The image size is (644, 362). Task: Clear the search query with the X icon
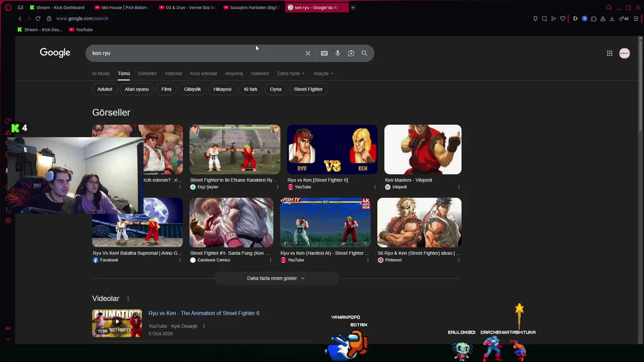click(x=308, y=53)
